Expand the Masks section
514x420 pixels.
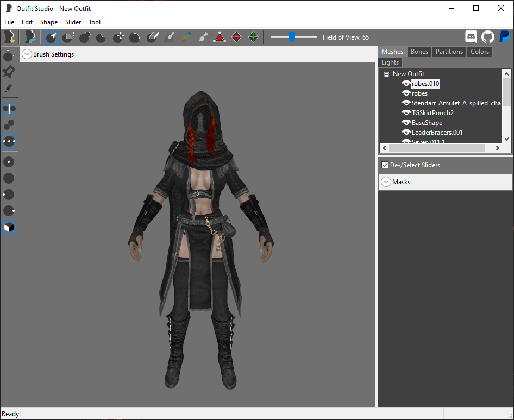[386, 182]
